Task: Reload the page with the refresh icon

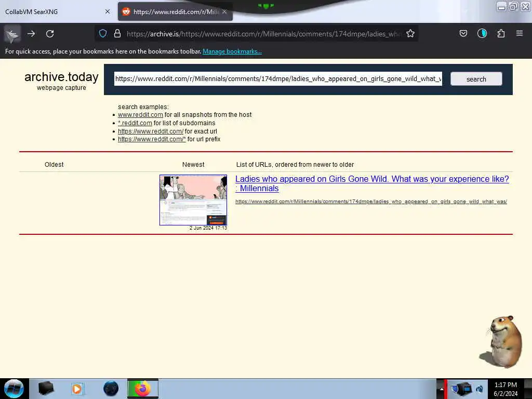Action: pos(50,34)
